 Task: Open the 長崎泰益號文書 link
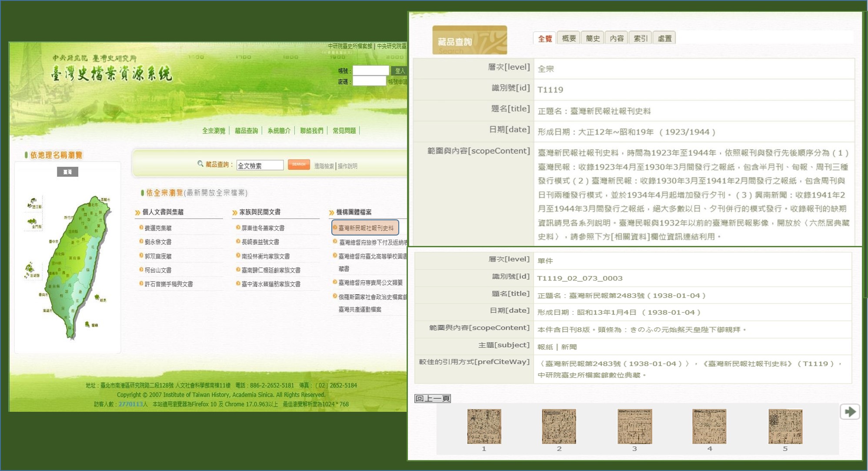(260, 242)
